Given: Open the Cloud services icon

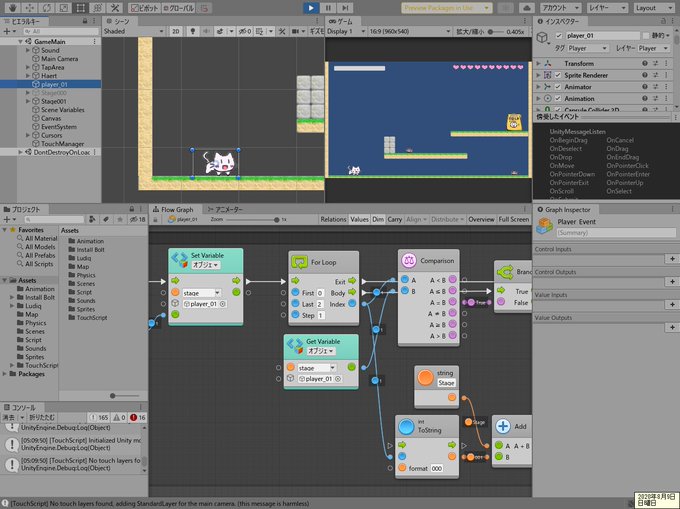Looking at the screenshot, I should click(x=527, y=8).
